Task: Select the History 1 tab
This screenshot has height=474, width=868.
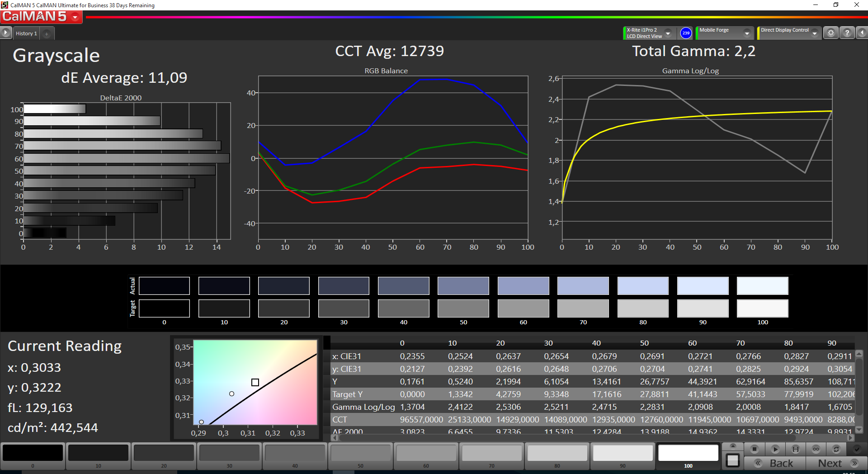Action: 27,33
